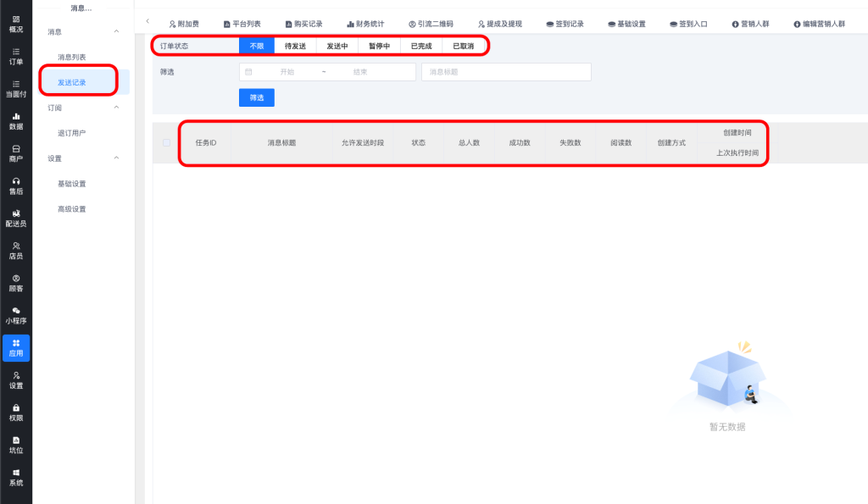
Task: Click the 消息标题 search input field
Action: tap(505, 72)
